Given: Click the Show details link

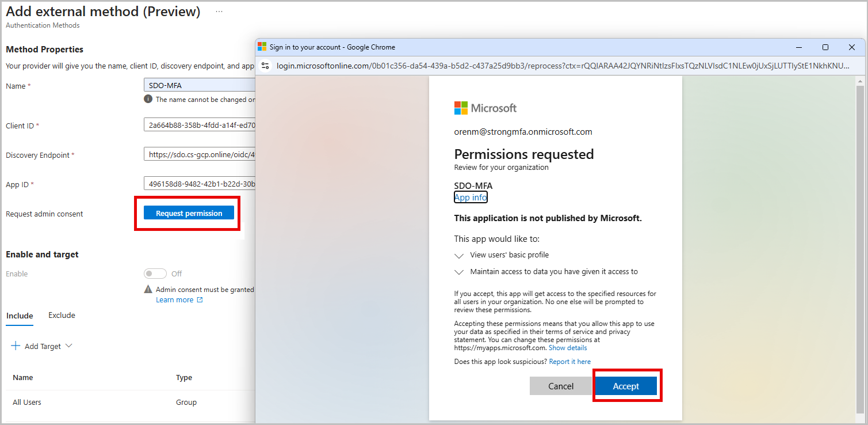Looking at the screenshot, I should (568, 348).
